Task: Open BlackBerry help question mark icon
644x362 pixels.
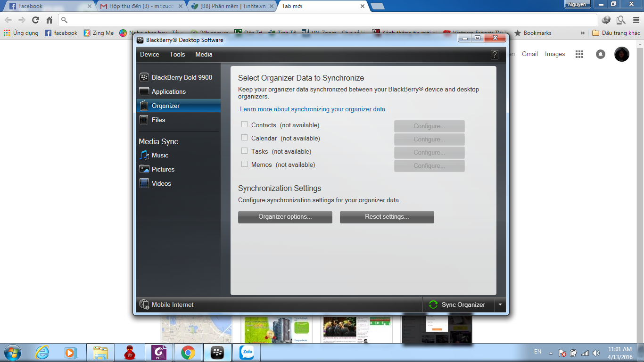Action: tap(495, 55)
